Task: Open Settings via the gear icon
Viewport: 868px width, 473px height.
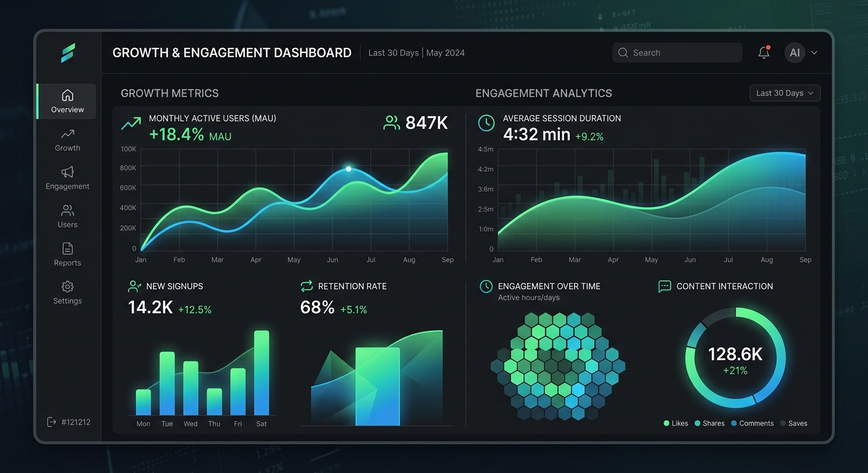Action: click(x=67, y=287)
